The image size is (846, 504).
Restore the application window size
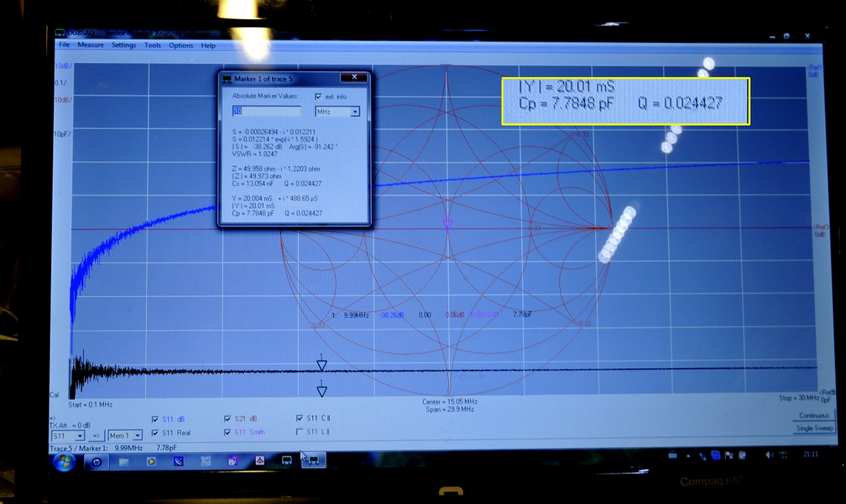coord(786,35)
